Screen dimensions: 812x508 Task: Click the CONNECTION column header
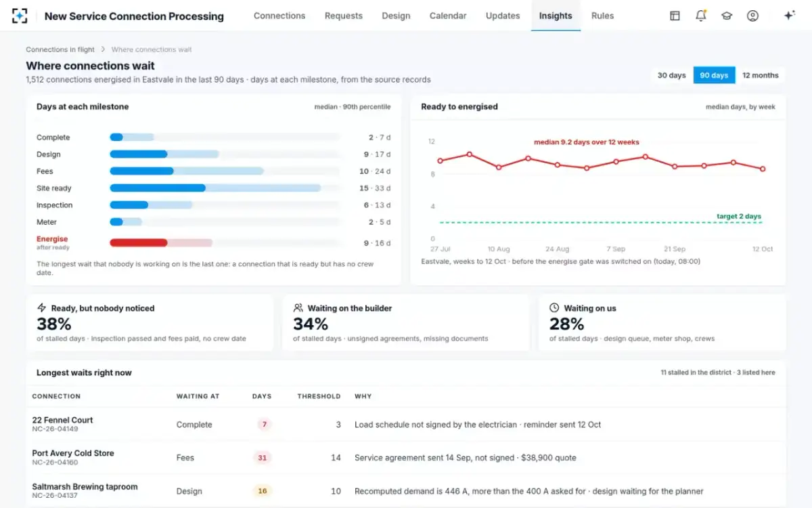[x=56, y=396]
